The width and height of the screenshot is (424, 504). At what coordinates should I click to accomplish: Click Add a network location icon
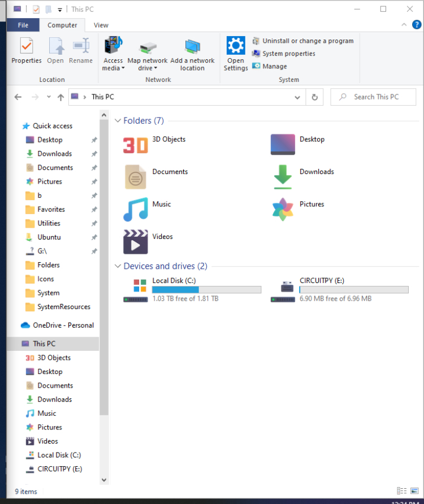point(192,54)
